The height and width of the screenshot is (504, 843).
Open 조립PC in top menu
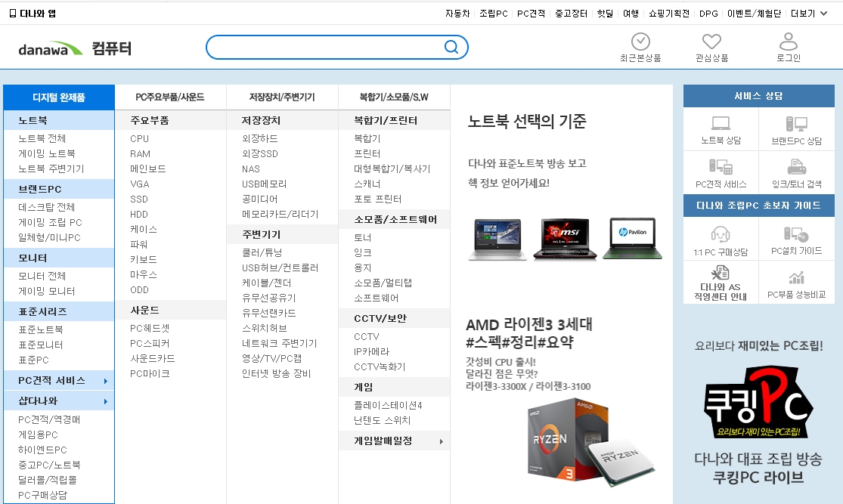[494, 14]
